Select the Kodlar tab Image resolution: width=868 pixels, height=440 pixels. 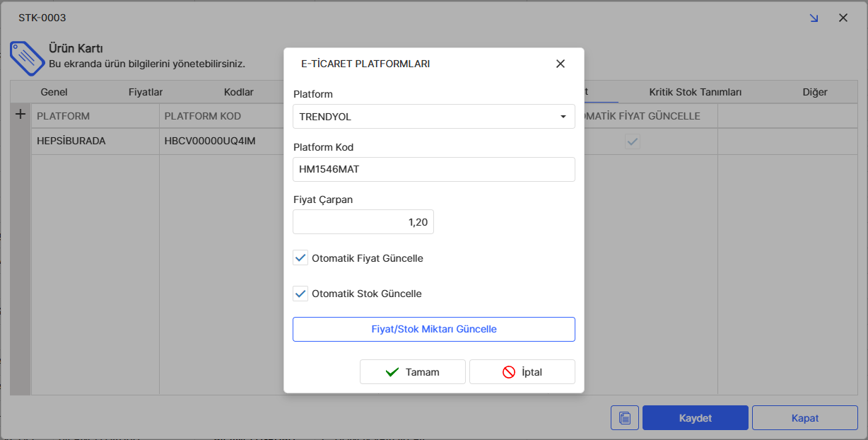[x=238, y=92]
